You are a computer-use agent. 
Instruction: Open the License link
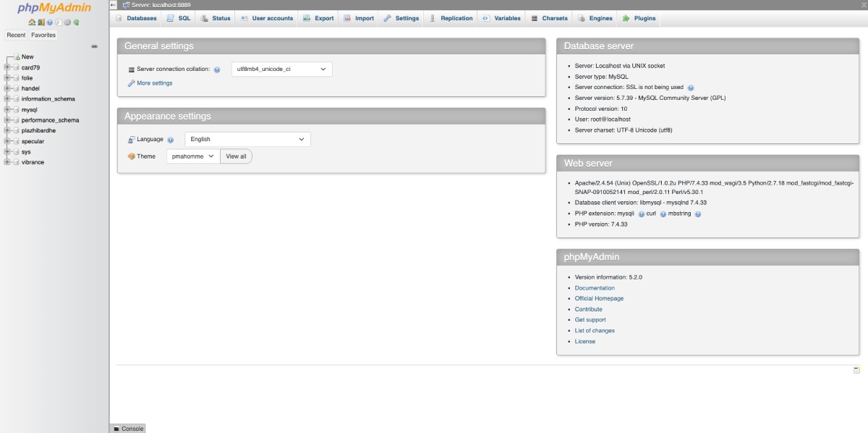[x=585, y=342]
